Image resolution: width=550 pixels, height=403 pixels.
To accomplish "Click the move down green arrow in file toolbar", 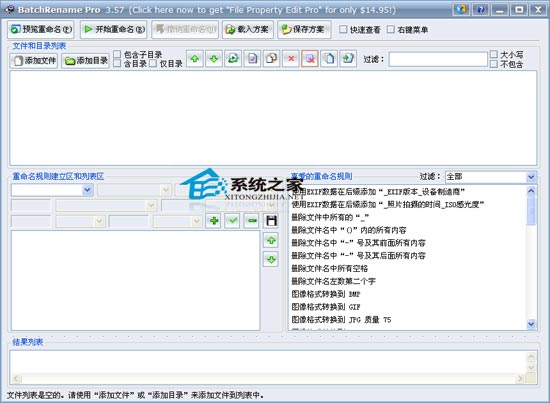I will (214, 59).
